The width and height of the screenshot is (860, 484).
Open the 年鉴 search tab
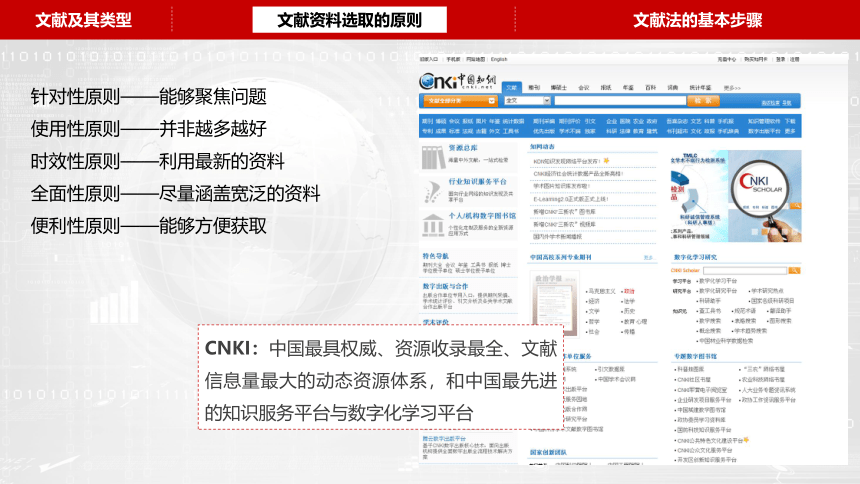(x=628, y=88)
